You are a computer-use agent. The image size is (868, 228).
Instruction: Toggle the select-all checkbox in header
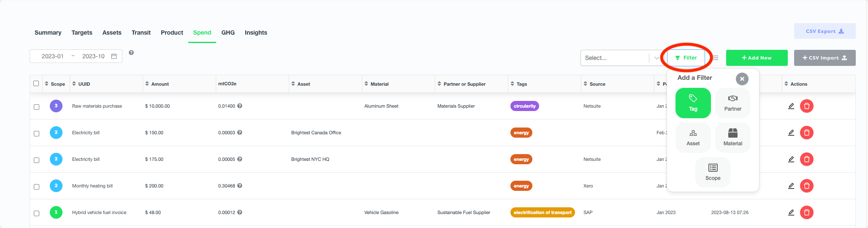tap(36, 84)
